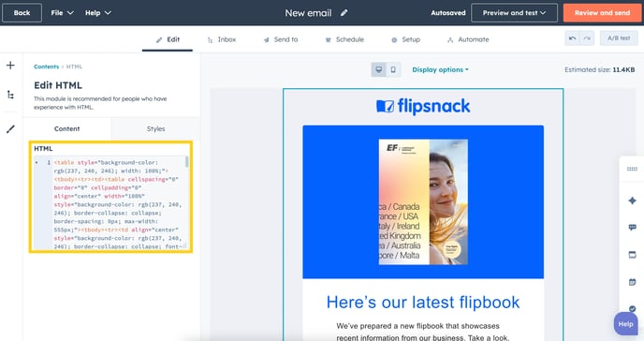Open the File menu
644x341 pixels.
pyautogui.click(x=62, y=13)
